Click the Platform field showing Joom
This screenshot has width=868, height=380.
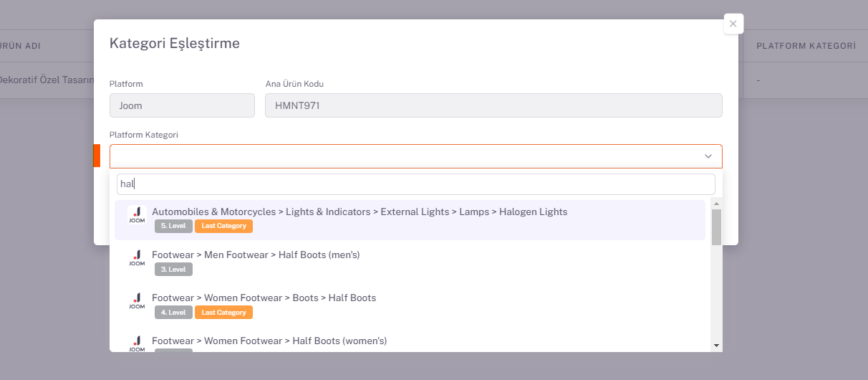(x=182, y=105)
